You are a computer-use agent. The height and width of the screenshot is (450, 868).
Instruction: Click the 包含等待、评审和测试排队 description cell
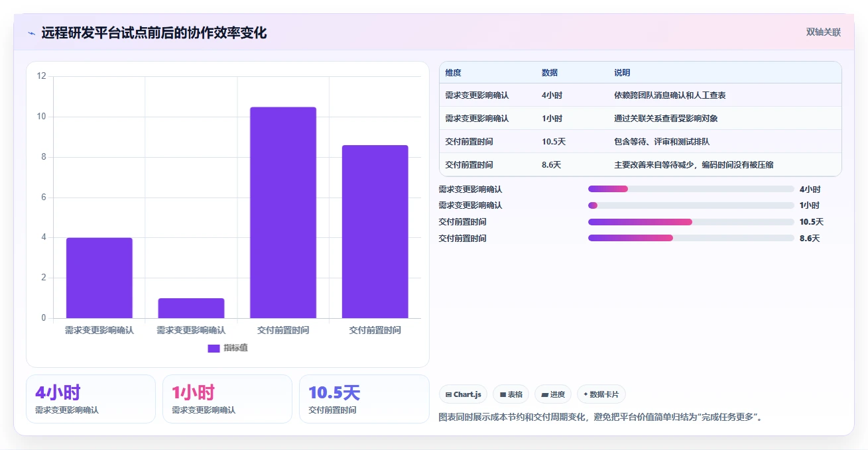[x=662, y=142]
